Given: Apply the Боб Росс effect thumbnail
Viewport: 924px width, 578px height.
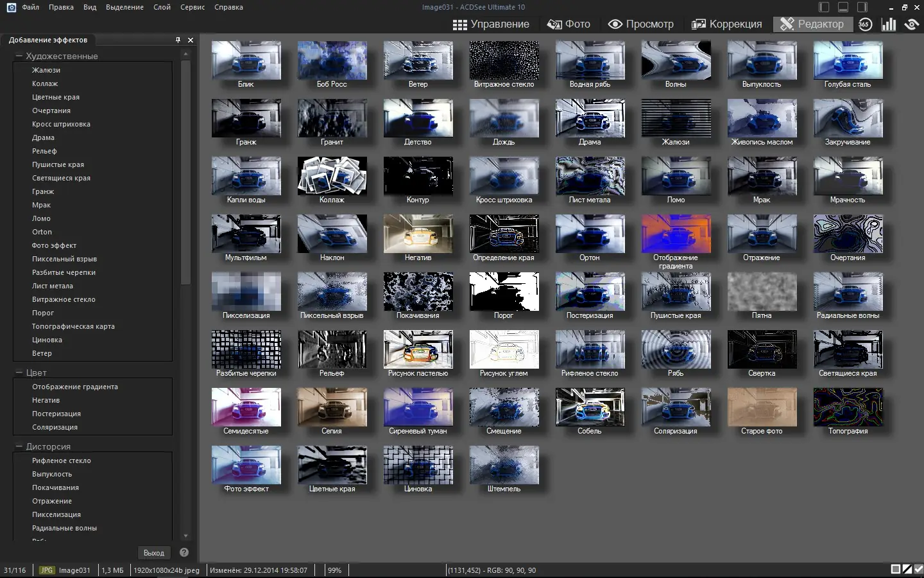Looking at the screenshot, I should pyautogui.click(x=332, y=60).
